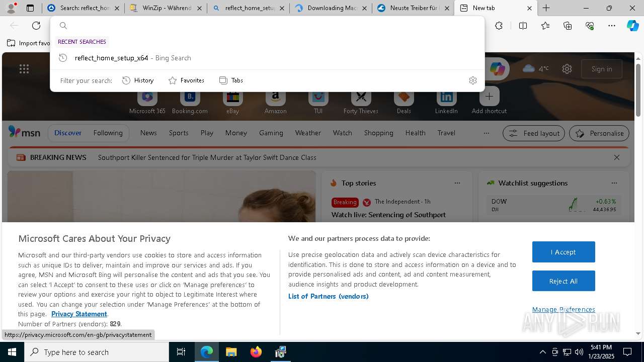Screen dimensions: 644x362
Task: Open the Privacy Statement link
Action: click(79, 314)
